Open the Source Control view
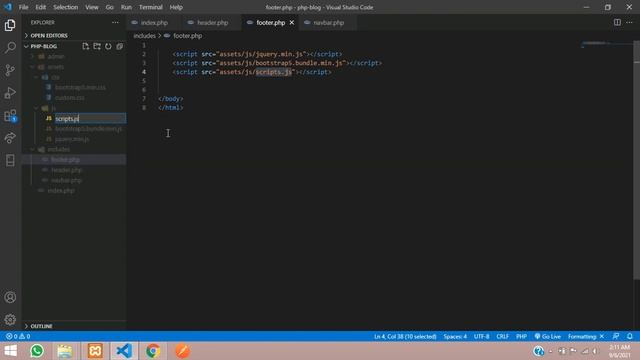 pos(10,70)
